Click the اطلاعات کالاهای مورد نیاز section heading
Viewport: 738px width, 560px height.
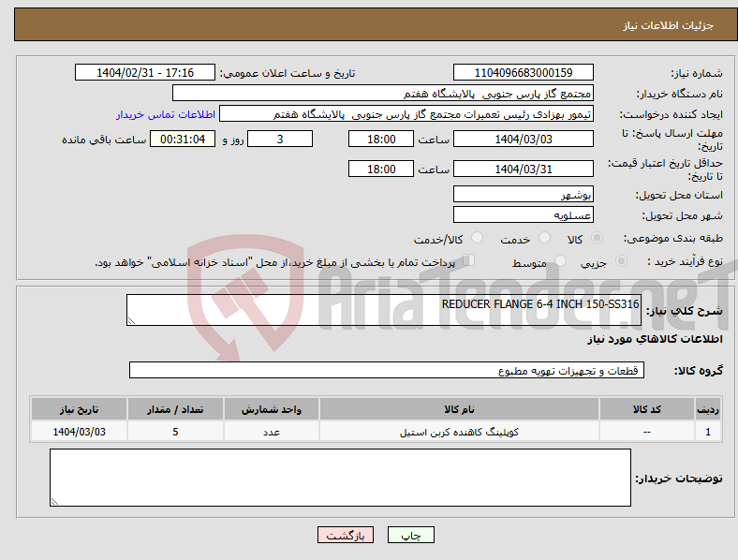pos(655,339)
